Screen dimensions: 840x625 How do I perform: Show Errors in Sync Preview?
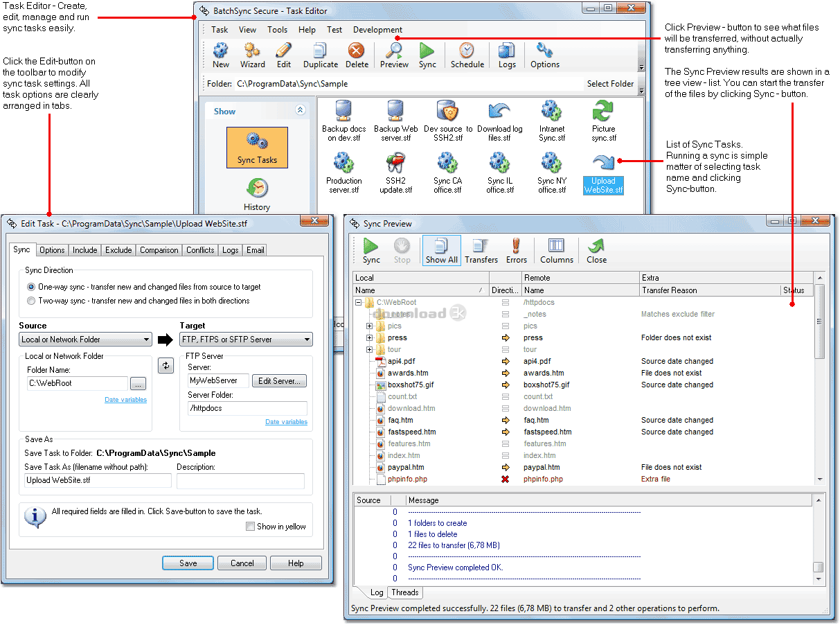[x=517, y=251]
